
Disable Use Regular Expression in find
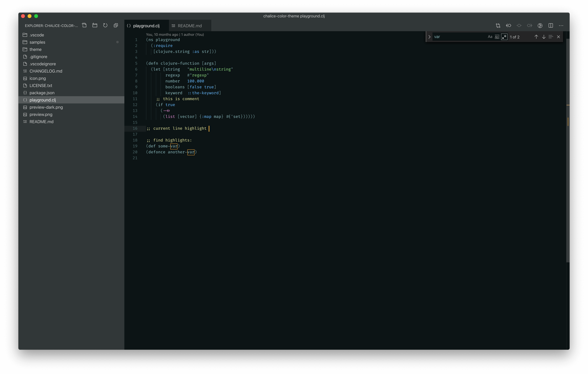pos(504,37)
